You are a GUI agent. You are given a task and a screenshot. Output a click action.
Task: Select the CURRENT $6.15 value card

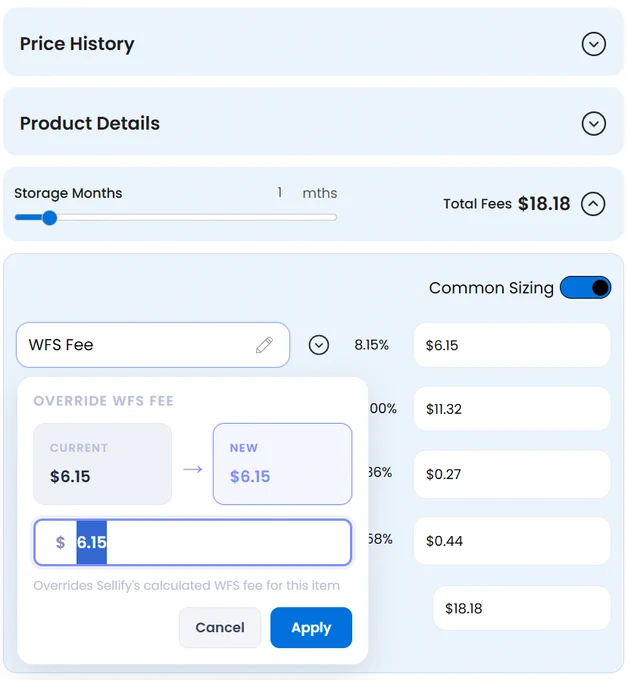tap(102, 464)
